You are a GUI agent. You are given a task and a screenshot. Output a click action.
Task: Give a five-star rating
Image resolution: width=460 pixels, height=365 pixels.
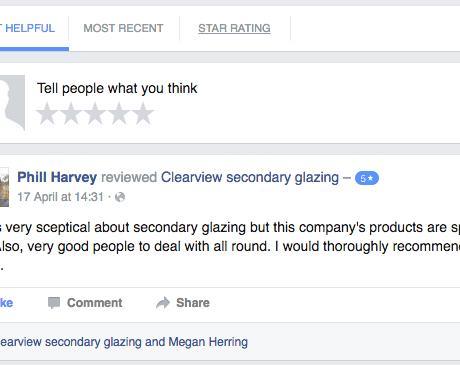click(x=143, y=114)
